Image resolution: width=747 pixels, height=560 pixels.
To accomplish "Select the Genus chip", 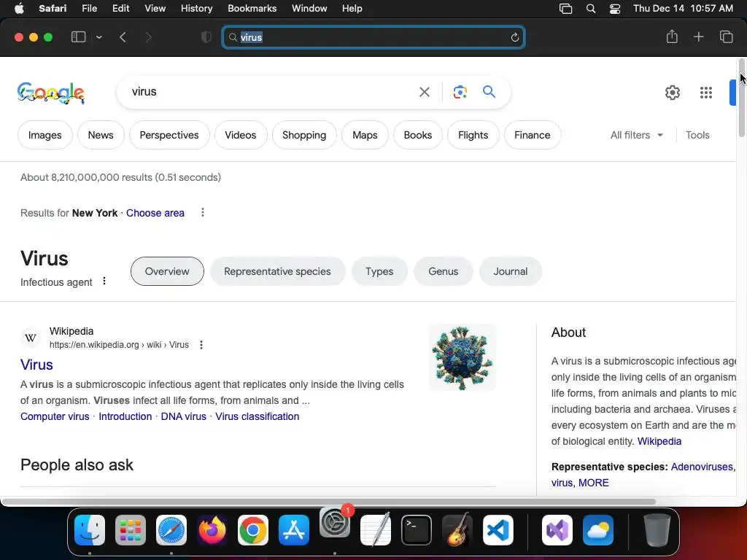I will [x=443, y=271].
